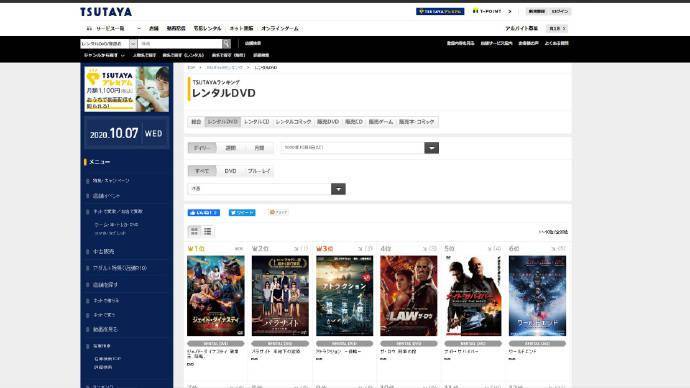Switch to list view icon
The width and height of the screenshot is (690, 388).
[x=208, y=231]
